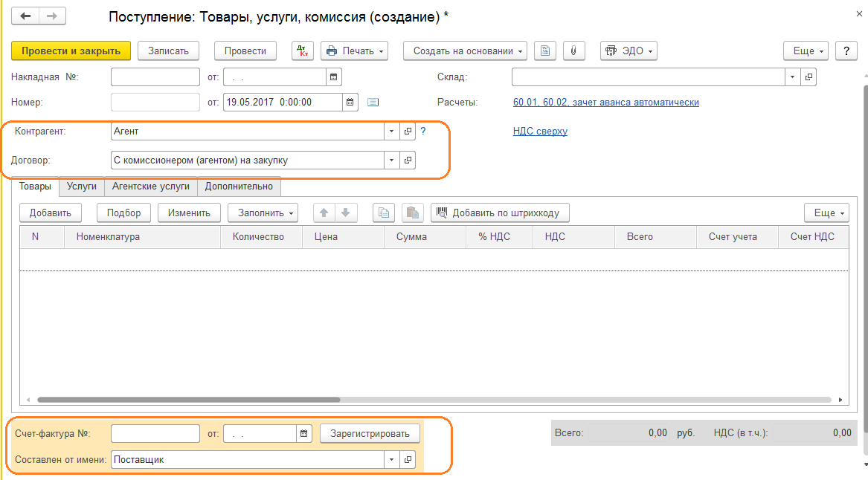Move table row down arrow
The image size is (868, 480).
346,213
